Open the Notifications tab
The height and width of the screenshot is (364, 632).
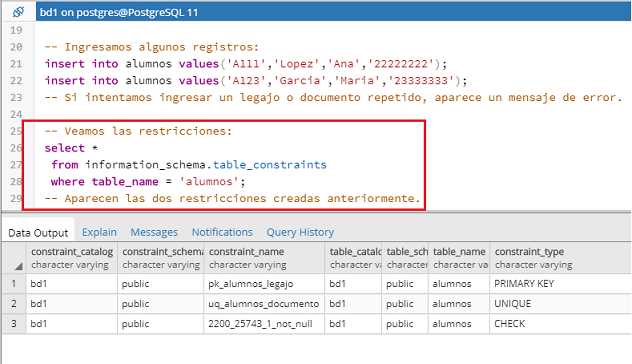(222, 232)
